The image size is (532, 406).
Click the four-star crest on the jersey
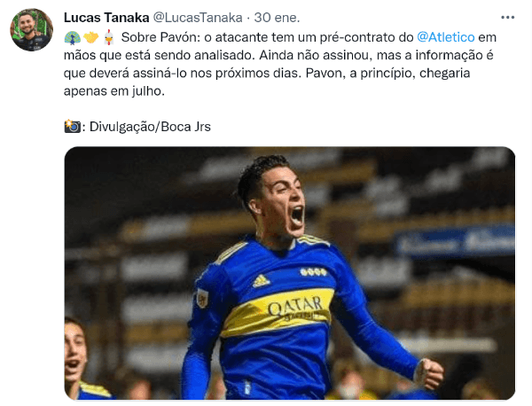[x=313, y=271]
